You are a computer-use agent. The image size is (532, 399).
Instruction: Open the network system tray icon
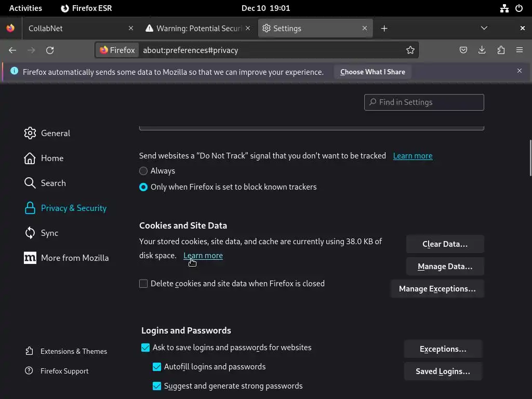point(504,8)
